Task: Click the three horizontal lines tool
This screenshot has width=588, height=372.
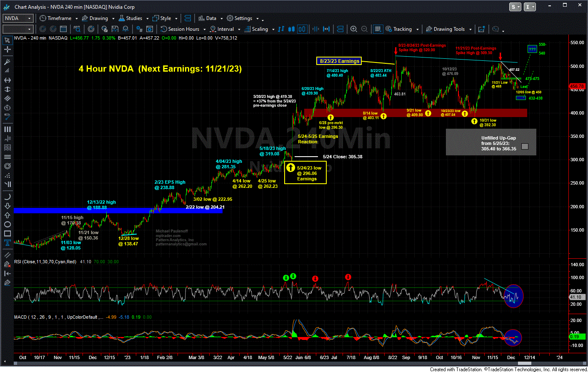Action: click(x=7, y=157)
